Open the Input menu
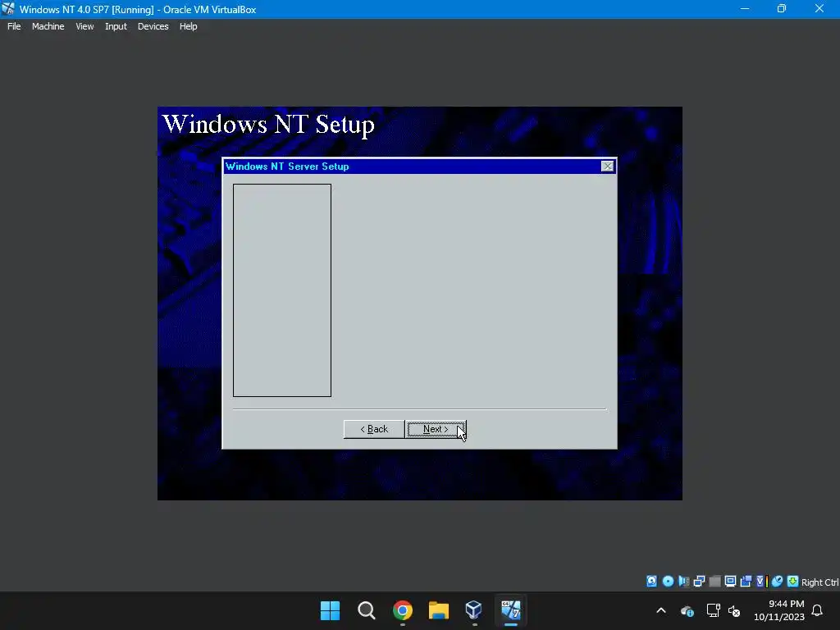This screenshot has height=630, width=840. pos(116,26)
